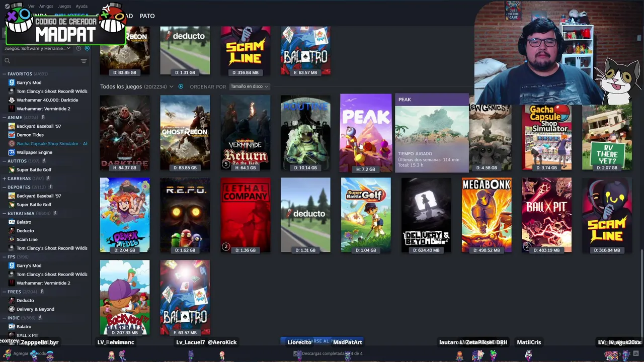Open the Juegos, Software y Herramientas dropdown
Viewport: 644px width, 362px height.
38,48
